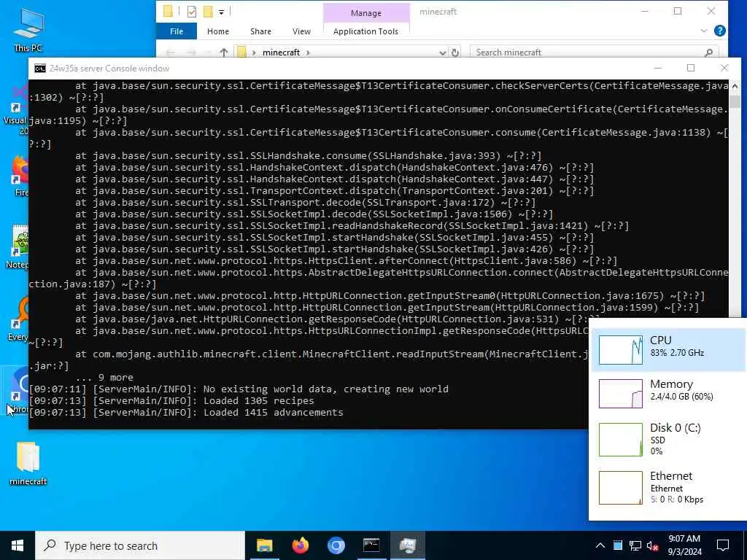This screenshot has height=560, width=747.
Task: Minimize the server console window
Action: [658, 69]
